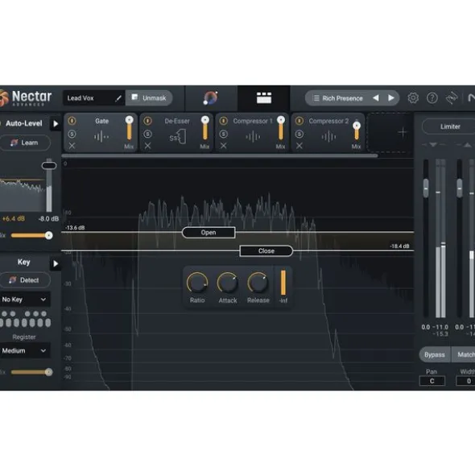Remove Compressor 1 module with X
This screenshot has height=476, width=475.
(x=223, y=146)
